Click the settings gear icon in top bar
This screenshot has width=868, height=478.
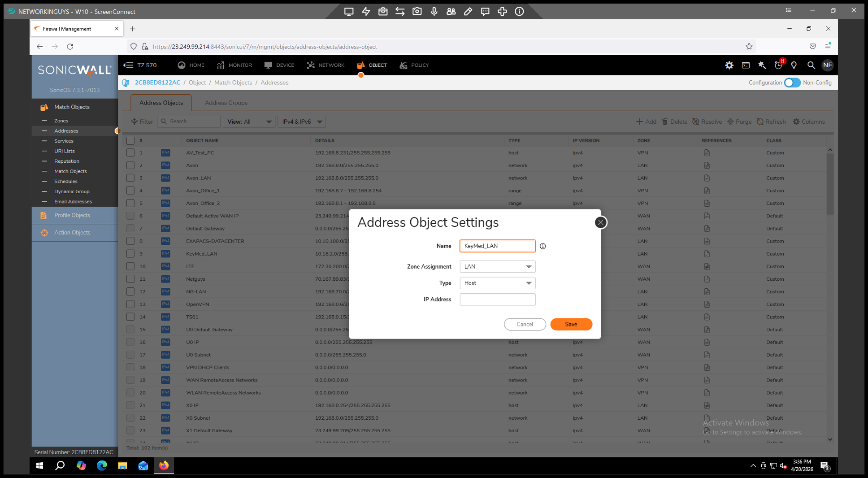pyautogui.click(x=729, y=65)
